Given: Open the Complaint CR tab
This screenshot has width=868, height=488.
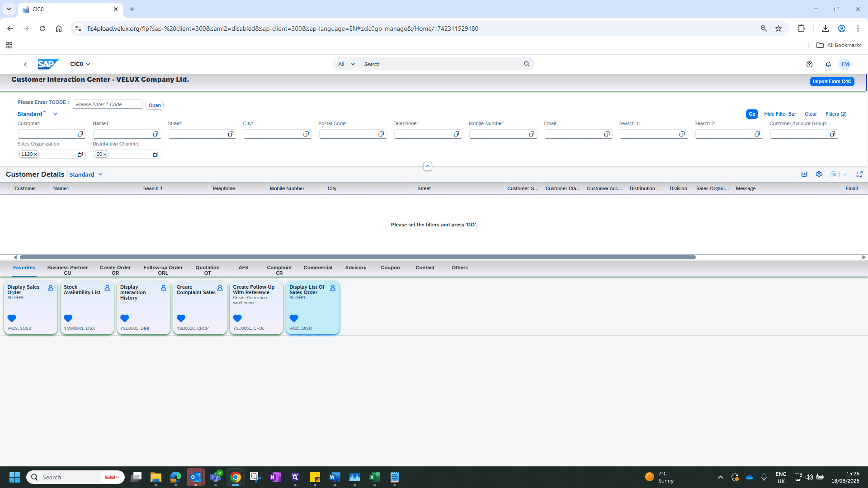Looking at the screenshot, I should [279, 270].
